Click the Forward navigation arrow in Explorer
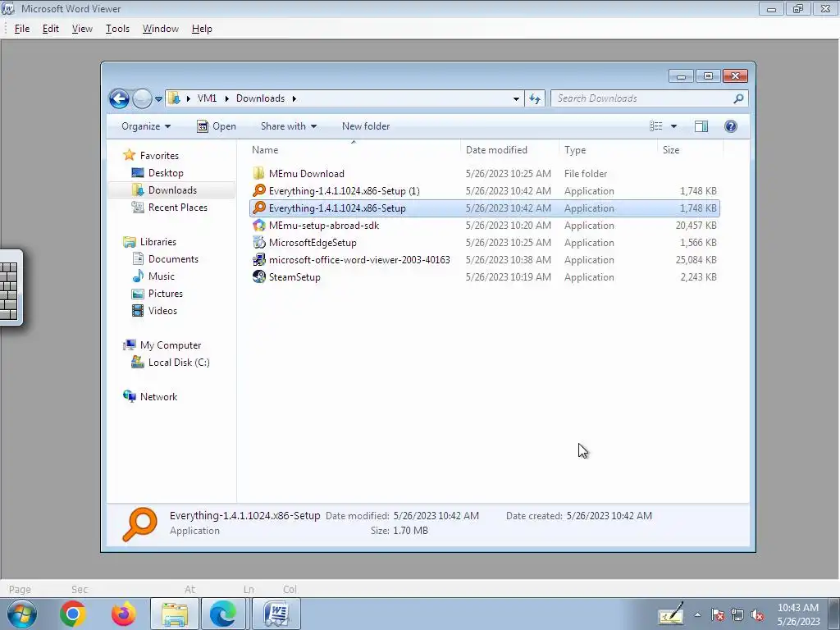The image size is (840, 630). (142, 98)
